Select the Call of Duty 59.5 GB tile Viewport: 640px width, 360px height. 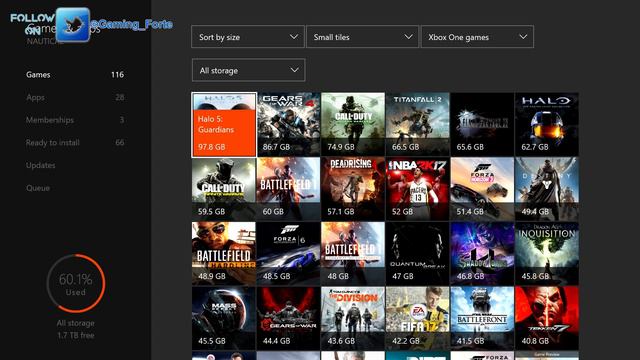pos(224,189)
